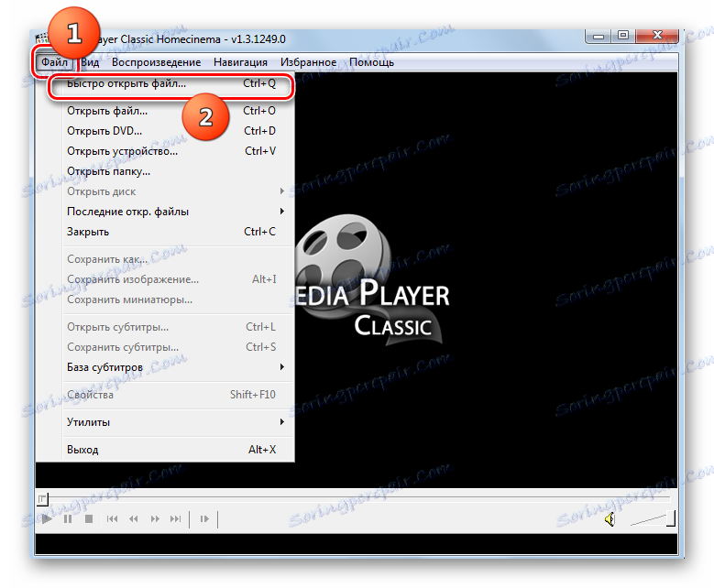This screenshot has width=714, height=588.
Task: Select Сохранить изображение... entry
Action: point(171,279)
